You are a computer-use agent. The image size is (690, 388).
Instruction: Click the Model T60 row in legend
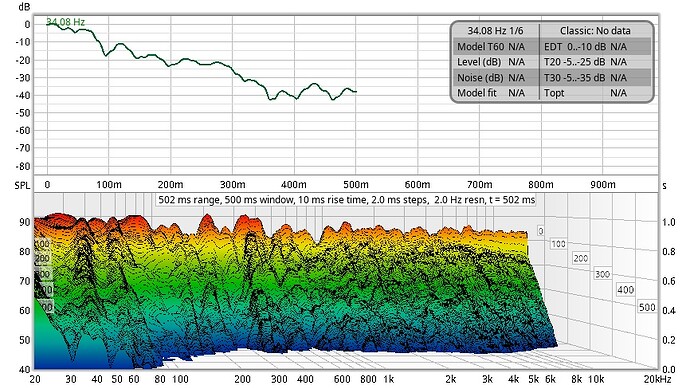495,47
